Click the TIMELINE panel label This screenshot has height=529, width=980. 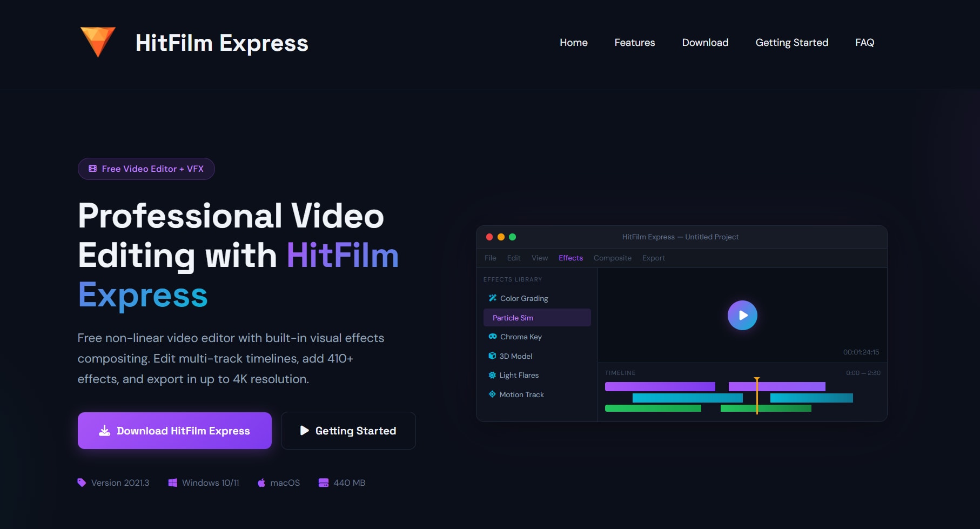(x=620, y=373)
